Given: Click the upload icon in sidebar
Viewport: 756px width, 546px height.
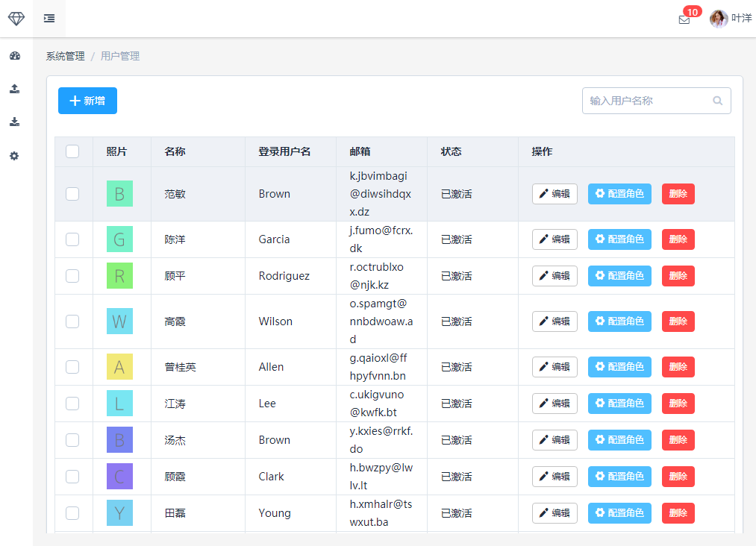Looking at the screenshot, I should click(x=15, y=89).
